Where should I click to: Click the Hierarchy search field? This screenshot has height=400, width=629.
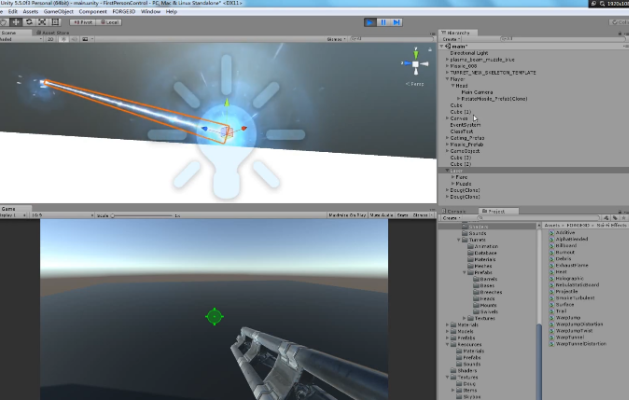point(562,39)
